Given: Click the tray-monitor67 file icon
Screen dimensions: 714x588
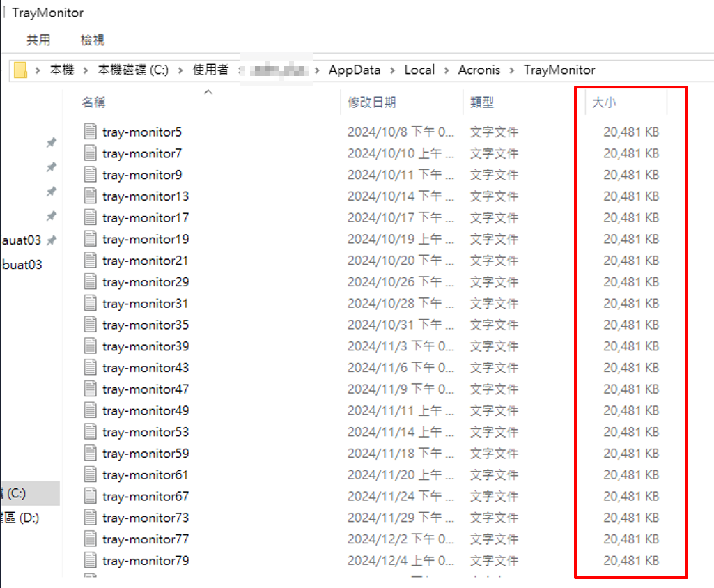Looking at the screenshot, I should point(90,495).
